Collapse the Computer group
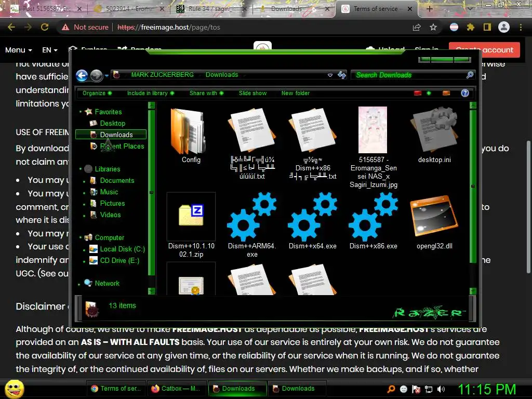 tap(81, 237)
